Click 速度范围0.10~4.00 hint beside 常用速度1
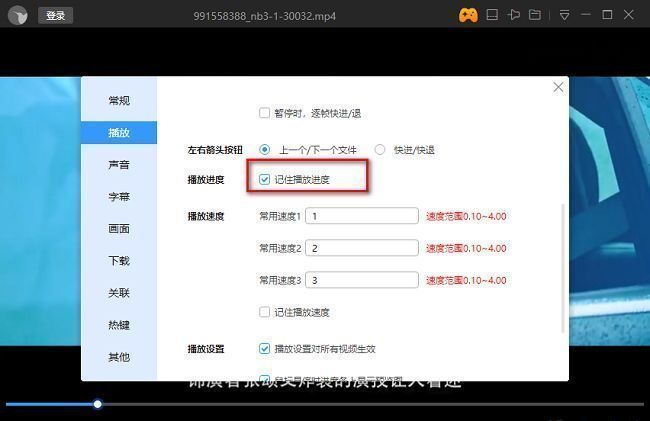650x421 pixels. point(466,216)
